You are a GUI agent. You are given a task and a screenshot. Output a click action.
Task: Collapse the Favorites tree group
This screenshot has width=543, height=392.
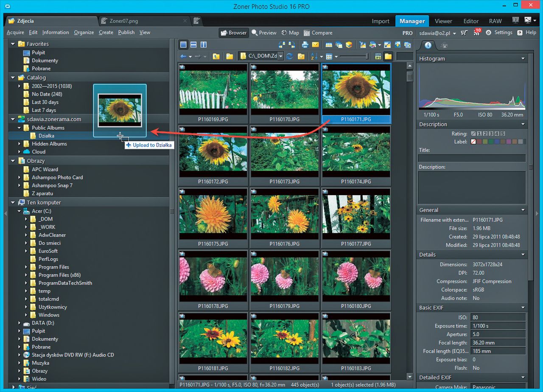pos(13,44)
